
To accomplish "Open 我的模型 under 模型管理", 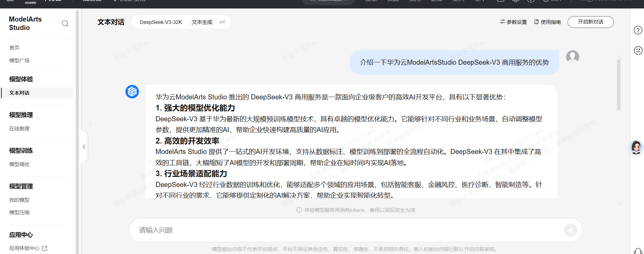I will [x=20, y=200].
